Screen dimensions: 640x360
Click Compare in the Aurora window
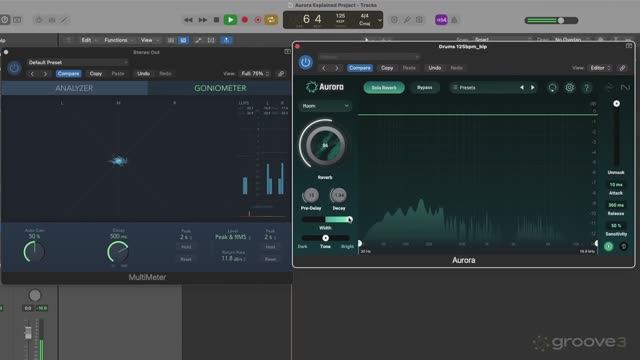point(360,68)
